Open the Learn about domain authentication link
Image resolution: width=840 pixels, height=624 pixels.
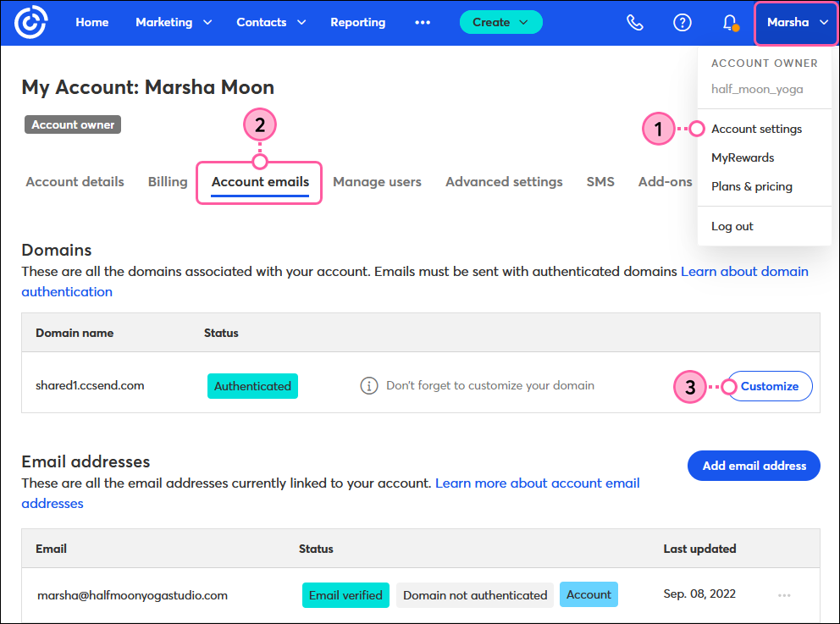744,271
